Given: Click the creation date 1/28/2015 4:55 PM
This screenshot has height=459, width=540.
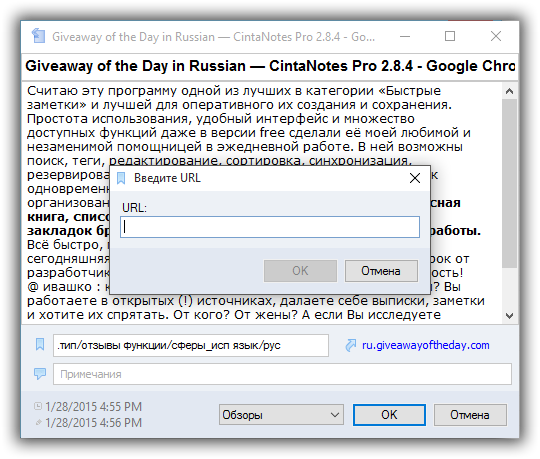Looking at the screenshot, I should coord(93,406).
